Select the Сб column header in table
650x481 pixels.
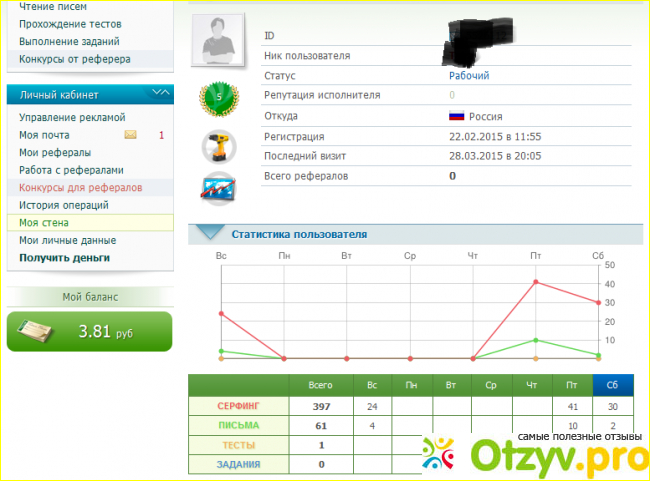(611, 385)
